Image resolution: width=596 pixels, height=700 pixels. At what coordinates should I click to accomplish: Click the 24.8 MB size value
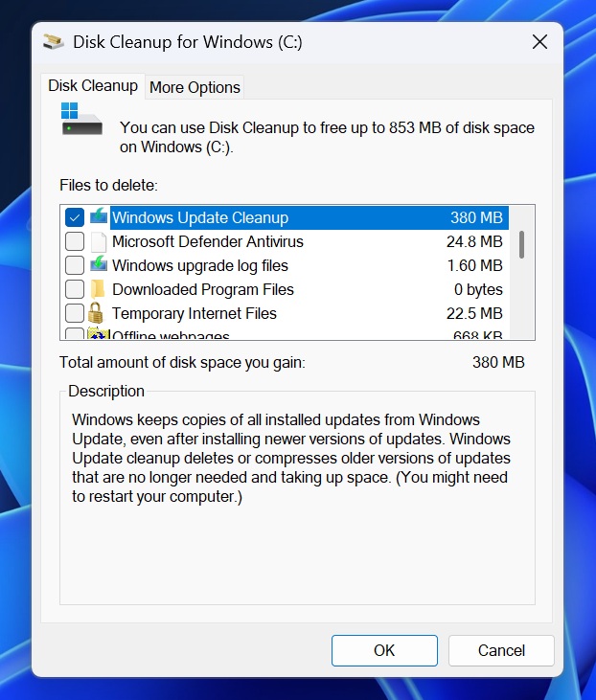click(474, 241)
